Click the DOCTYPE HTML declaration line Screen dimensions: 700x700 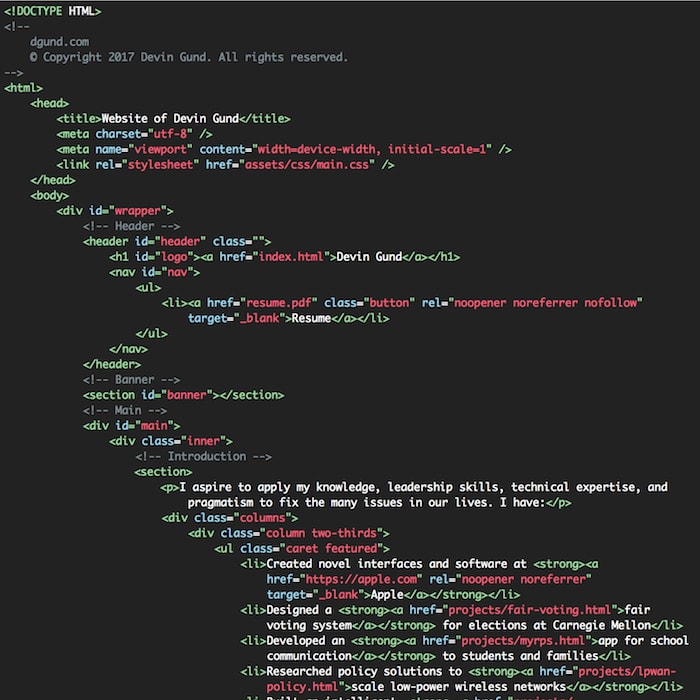click(x=52, y=11)
